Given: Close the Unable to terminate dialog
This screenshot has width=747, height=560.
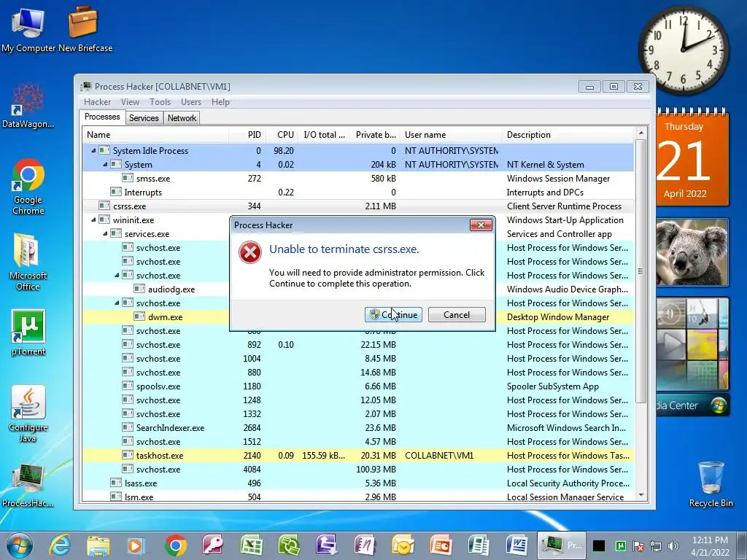Looking at the screenshot, I should pyautogui.click(x=481, y=225).
